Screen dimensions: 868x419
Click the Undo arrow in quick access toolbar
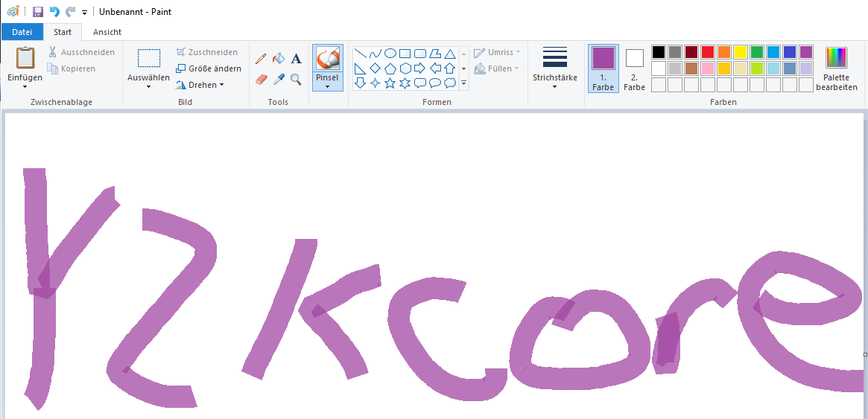pyautogui.click(x=54, y=12)
